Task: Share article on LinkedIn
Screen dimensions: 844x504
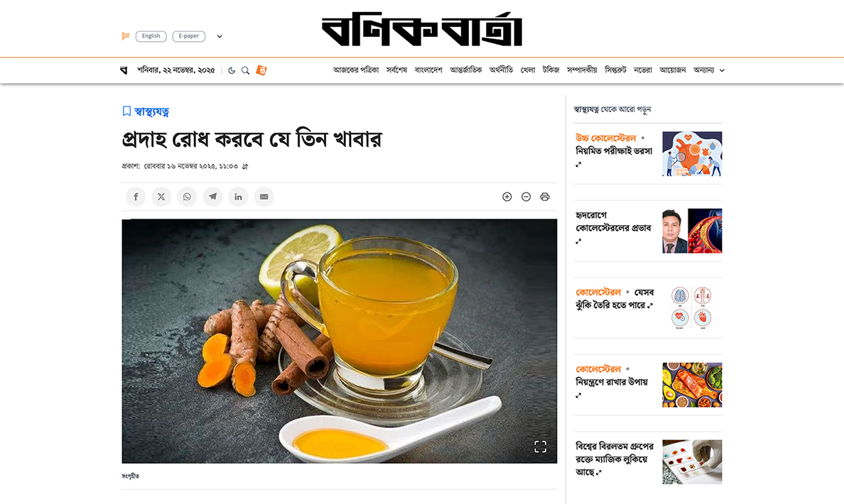Action: 238,197
